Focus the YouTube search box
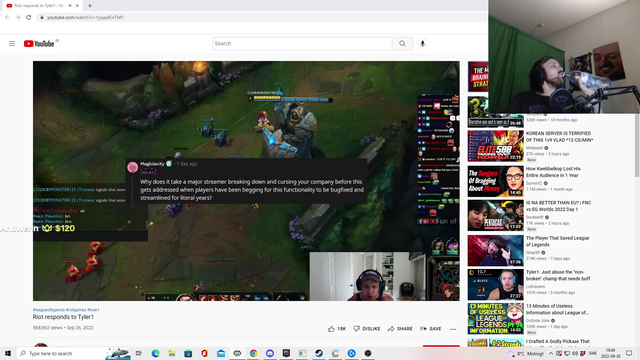 coord(302,44)
